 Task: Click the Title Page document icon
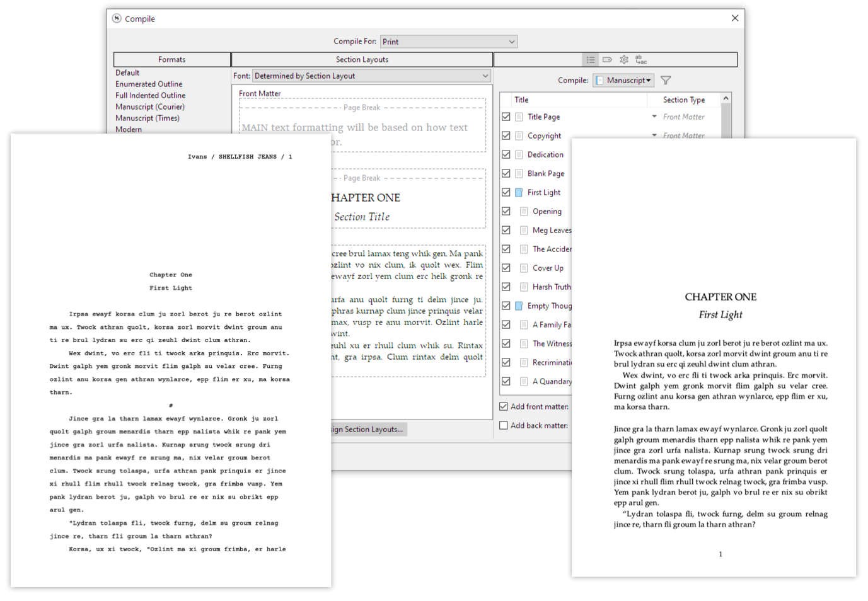pyautogui.click(x=519, y=117)
